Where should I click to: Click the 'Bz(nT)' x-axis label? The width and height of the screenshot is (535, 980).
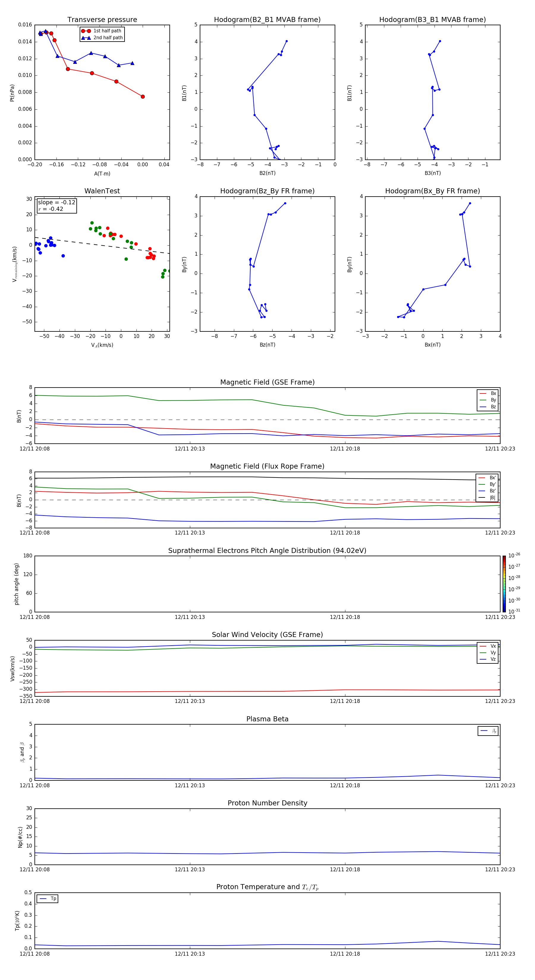click(x=267, y=345)
